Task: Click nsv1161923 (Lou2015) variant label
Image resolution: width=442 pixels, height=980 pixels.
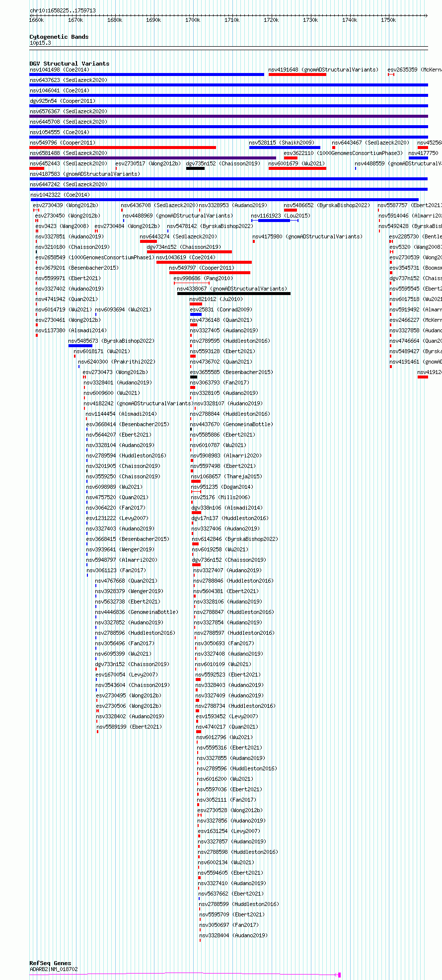Action: click(281, 216)
